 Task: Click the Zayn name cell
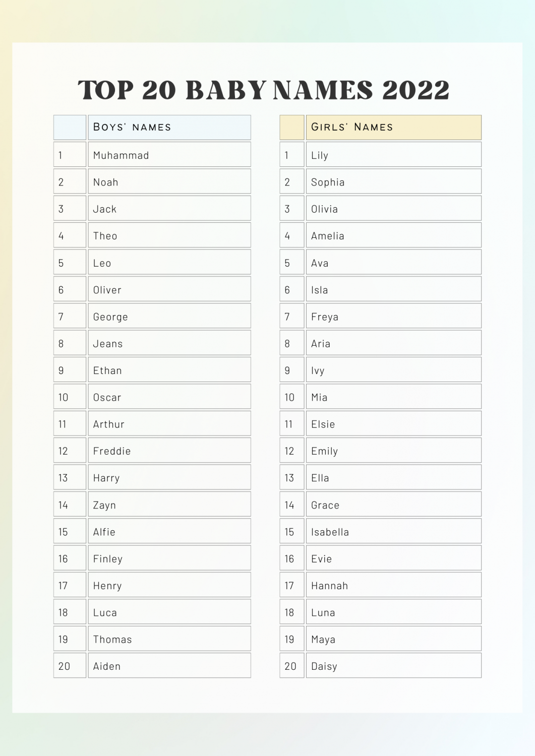coord(169,505)
